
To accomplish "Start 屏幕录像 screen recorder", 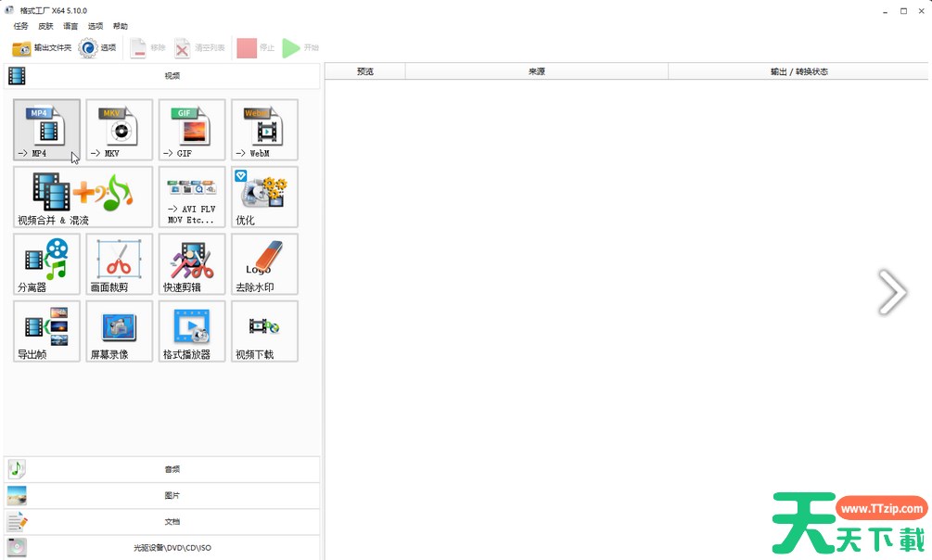I will tap(119, 330).
